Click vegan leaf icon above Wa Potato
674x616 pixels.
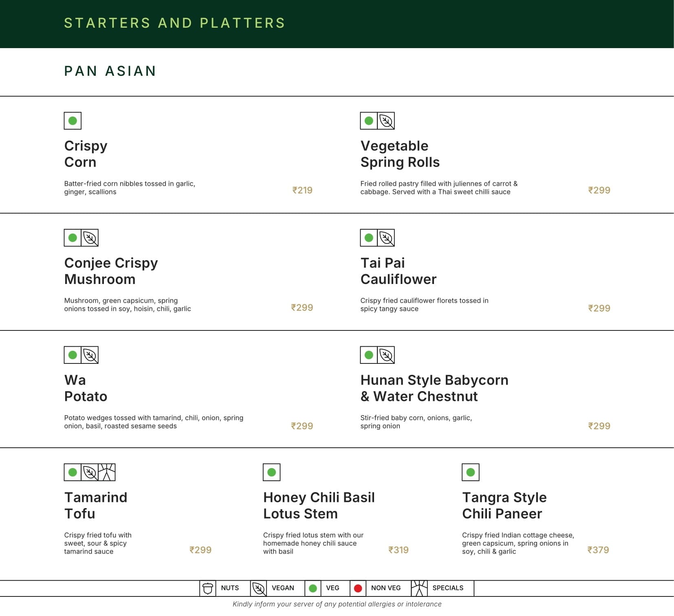90,355
